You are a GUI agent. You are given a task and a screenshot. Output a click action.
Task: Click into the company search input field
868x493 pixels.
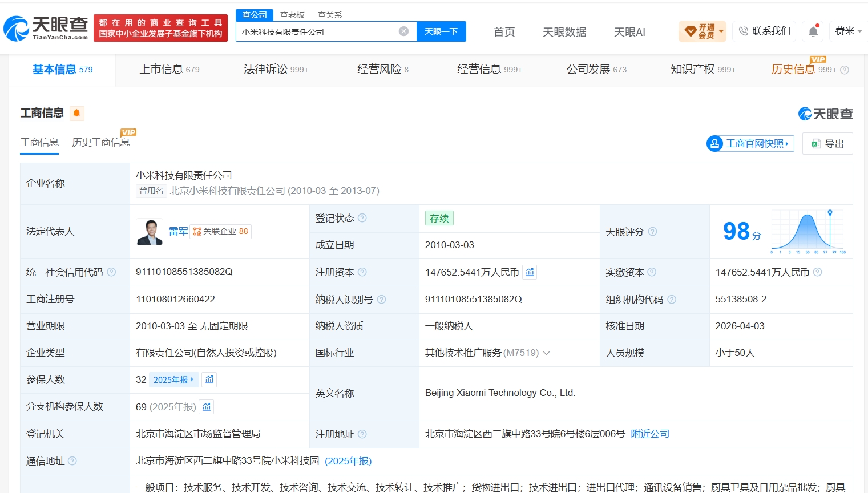[x=317, y=31]
